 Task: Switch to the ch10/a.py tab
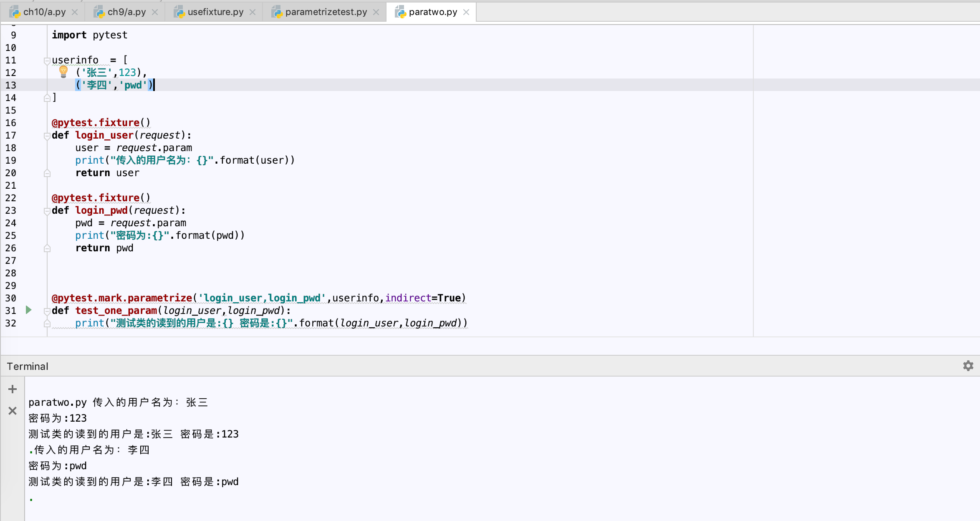[44, 12]
